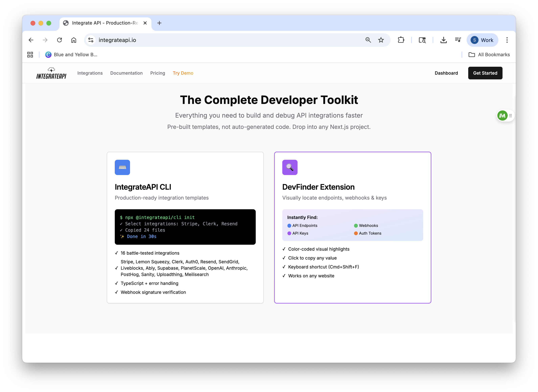The height and width of the screenshot is (392, 538).
Task: Reload the current page
Action: click(x=59, y=40)
